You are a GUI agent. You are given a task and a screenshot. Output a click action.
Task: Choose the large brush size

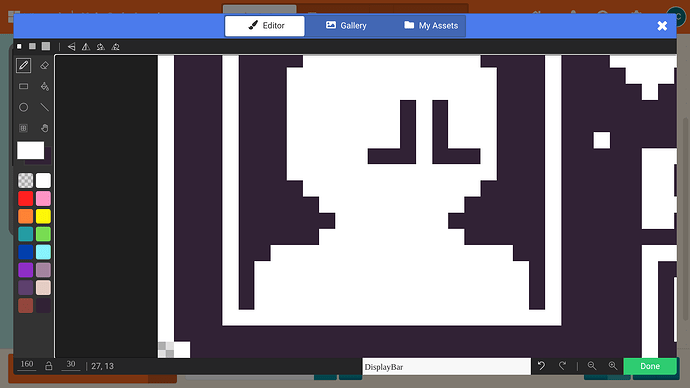tap(46, 46)
